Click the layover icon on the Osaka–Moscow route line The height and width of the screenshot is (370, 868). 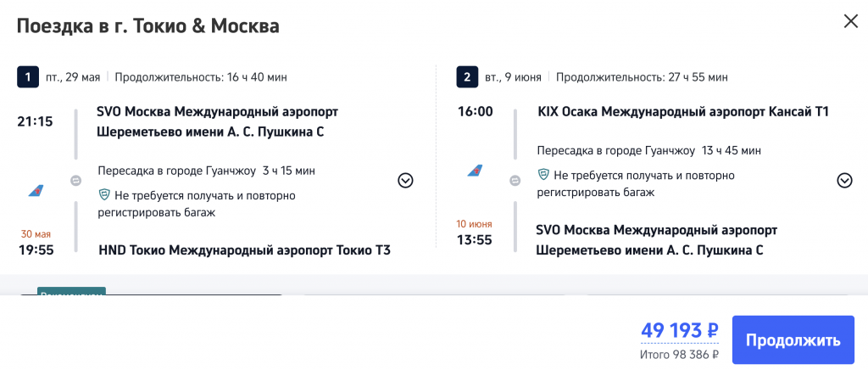515,180
